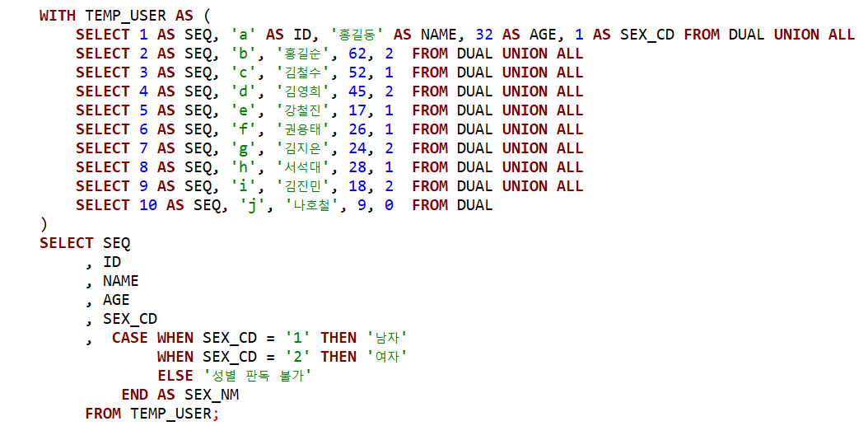Click the age value 52

click(x=357, y=72)
